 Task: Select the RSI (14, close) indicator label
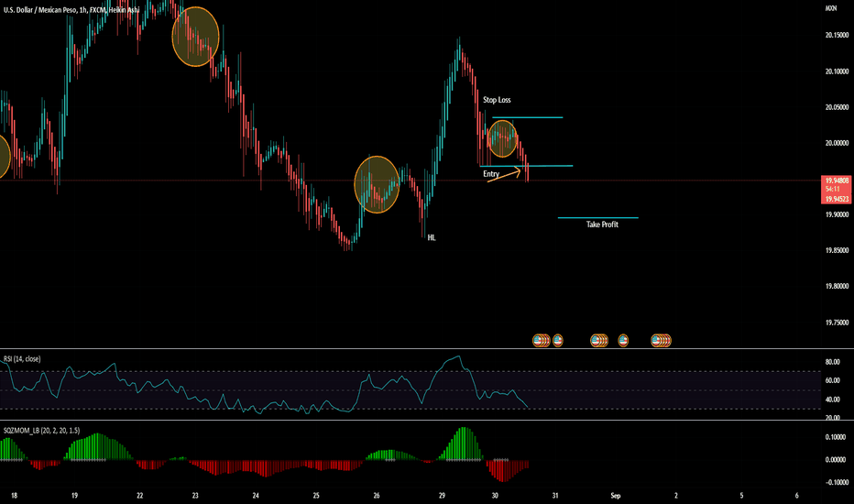tap(22, 358)
